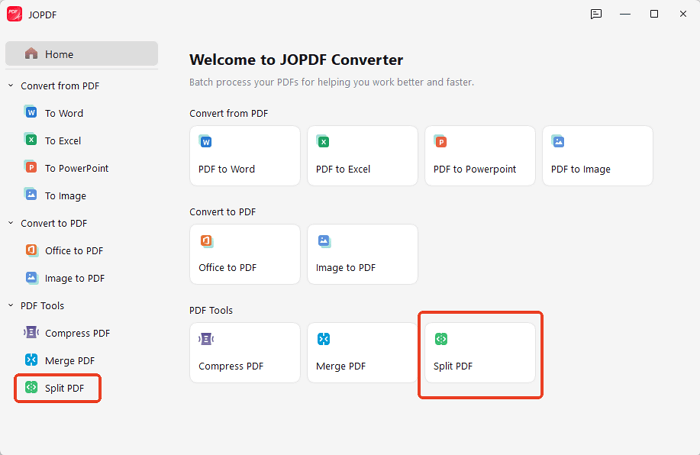Select To Excel in the sidebar

coord(63,141)
